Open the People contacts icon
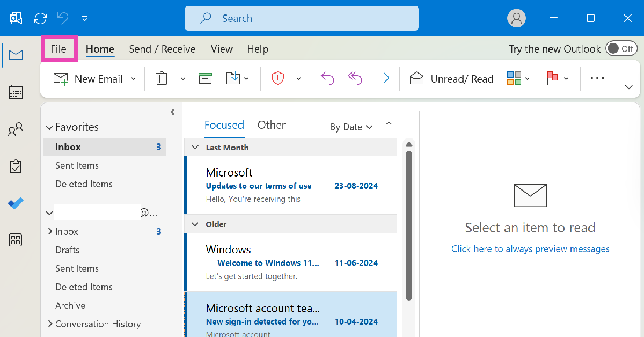The height and width of the screenshot is (337, 644). pyautogui.click(x=16, y=129)
